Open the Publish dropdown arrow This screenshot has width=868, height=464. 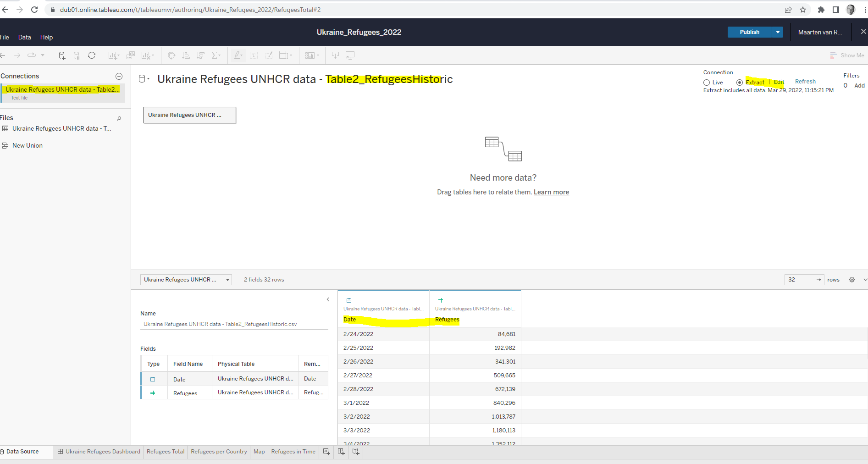[778, 32]
